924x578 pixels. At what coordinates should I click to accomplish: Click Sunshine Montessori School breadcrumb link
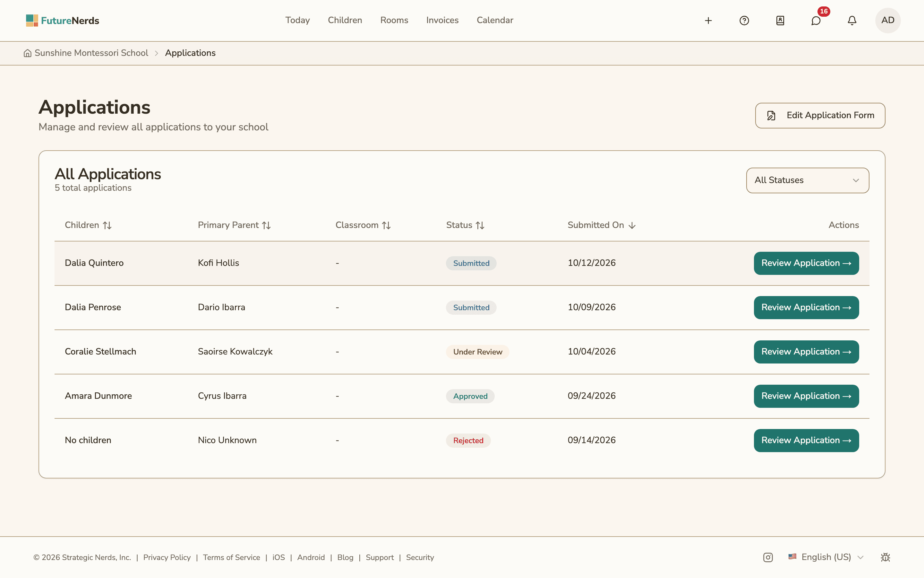91,53
